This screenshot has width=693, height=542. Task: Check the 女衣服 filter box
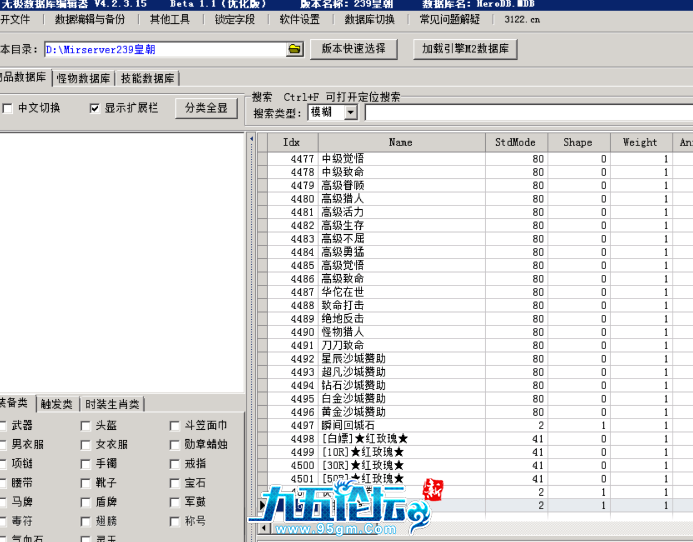pos(85,445)
